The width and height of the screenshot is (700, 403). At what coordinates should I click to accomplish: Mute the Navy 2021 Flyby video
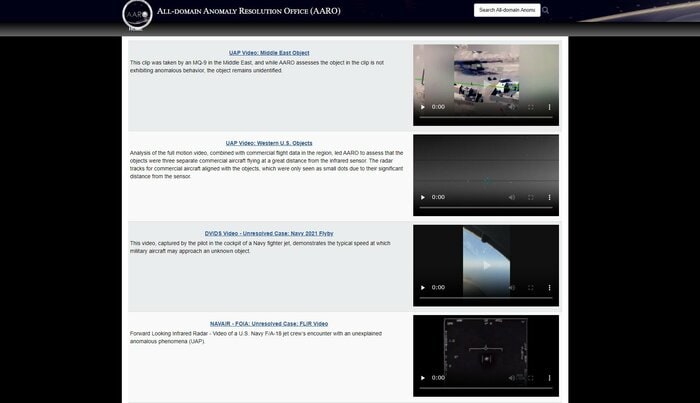point(512,287)
